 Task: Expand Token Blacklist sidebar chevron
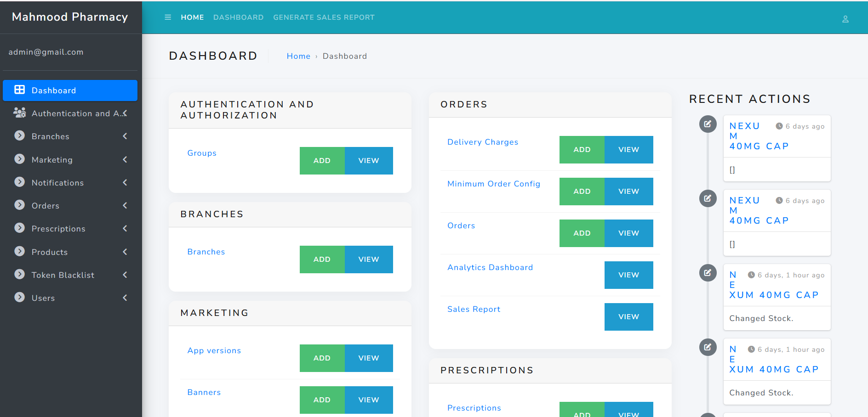coord(125,275)
